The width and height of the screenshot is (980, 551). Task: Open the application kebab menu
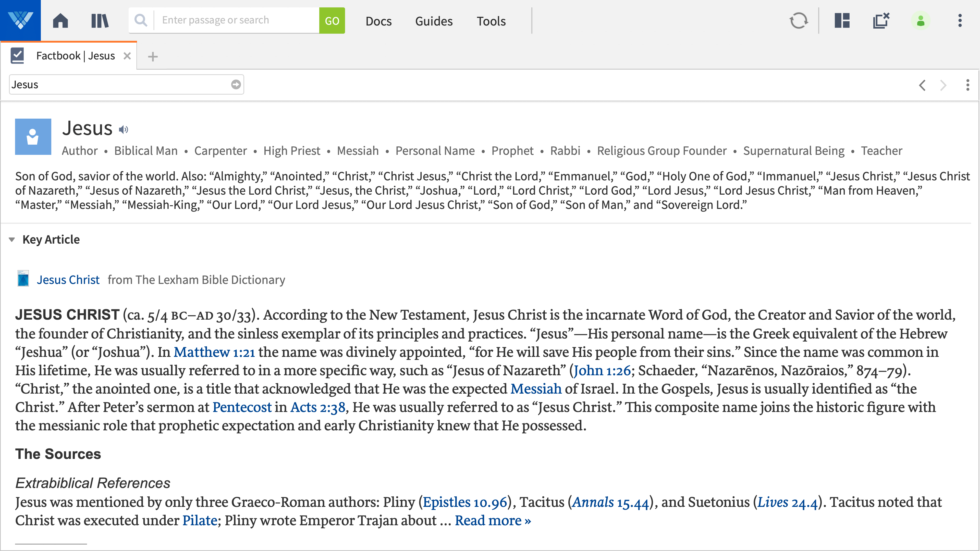point(960,20)
